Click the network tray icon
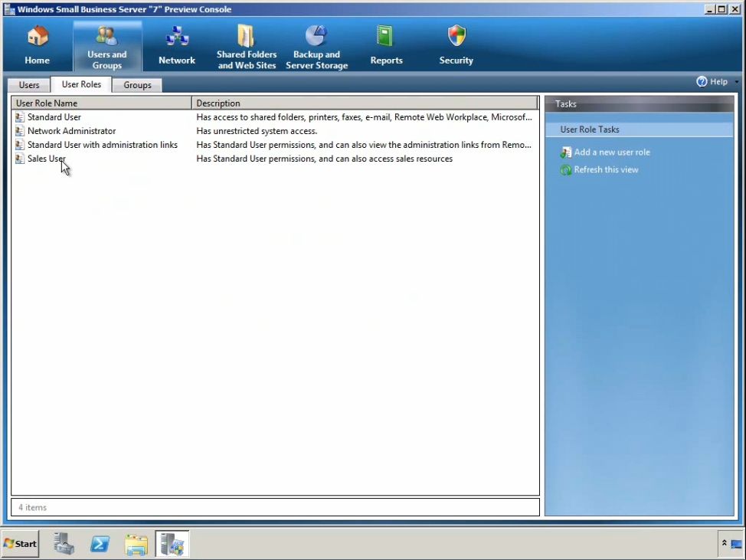The image size is (746, 560). tap(737, 544)
